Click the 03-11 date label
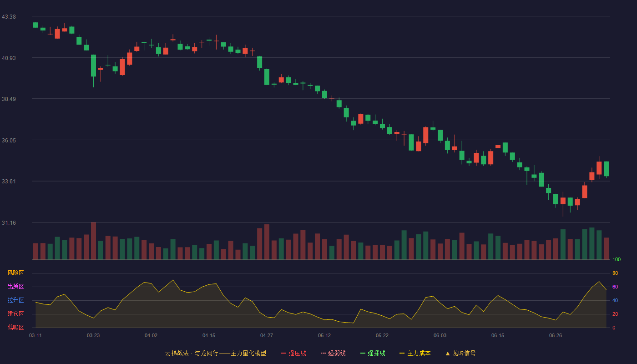637x364 pixels. (35, 335)
